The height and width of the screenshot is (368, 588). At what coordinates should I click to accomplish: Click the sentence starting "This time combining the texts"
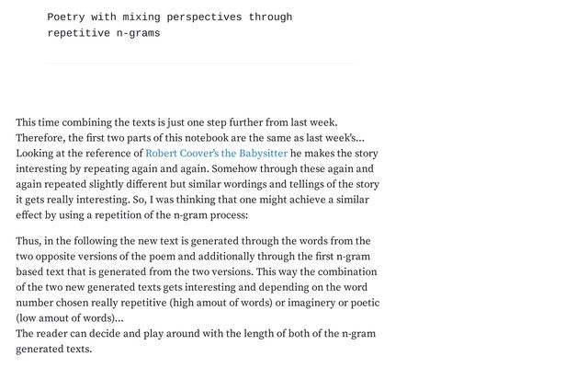coord(176,122)
